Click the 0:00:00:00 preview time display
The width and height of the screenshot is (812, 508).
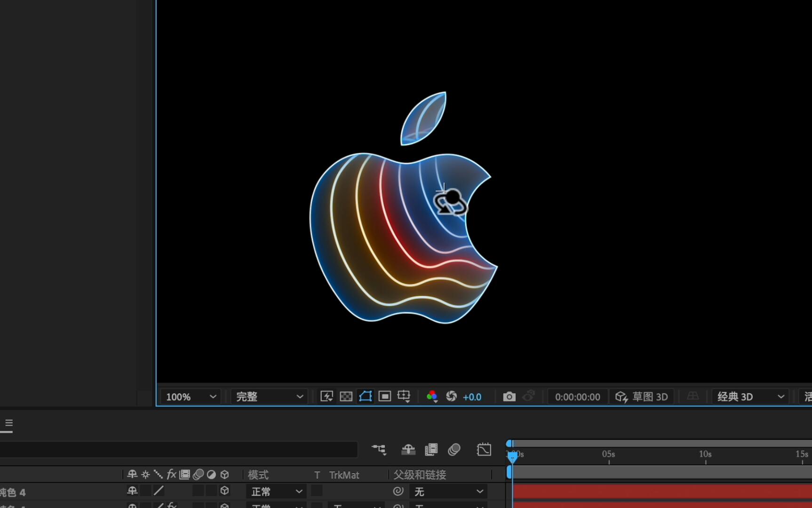point(577,397)
